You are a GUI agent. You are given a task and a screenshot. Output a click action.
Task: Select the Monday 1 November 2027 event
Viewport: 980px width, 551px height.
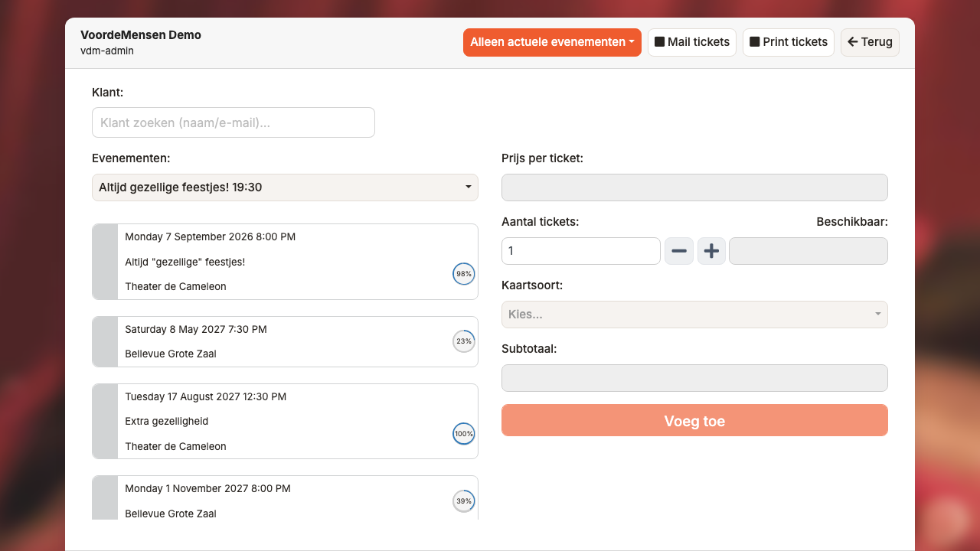[285, 497]
